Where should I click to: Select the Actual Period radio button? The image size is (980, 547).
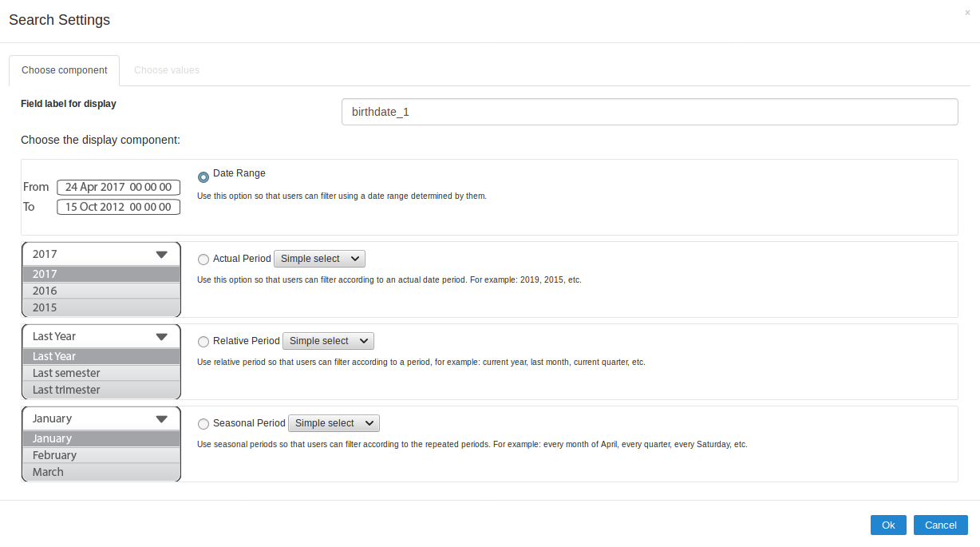[x=204, y=259]
